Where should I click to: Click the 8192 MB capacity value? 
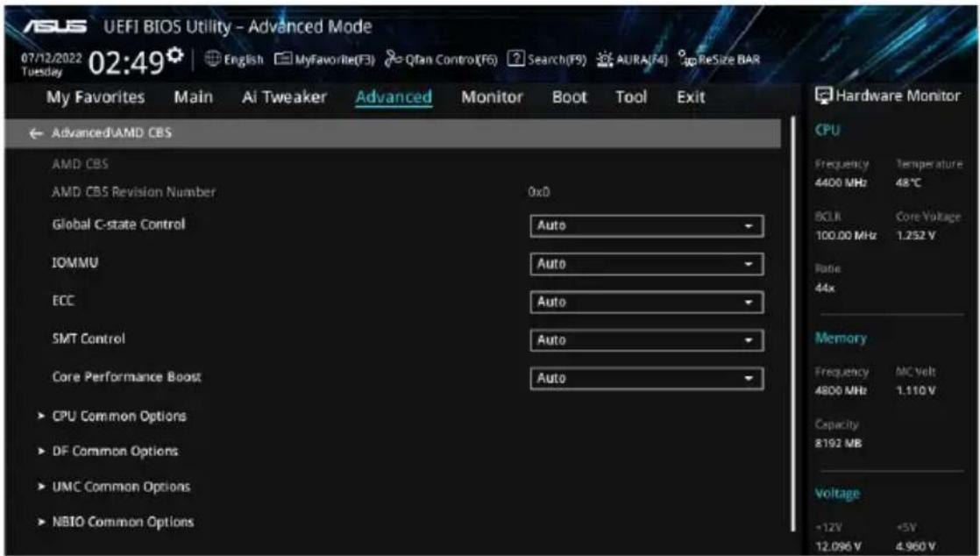click(838, 444)
